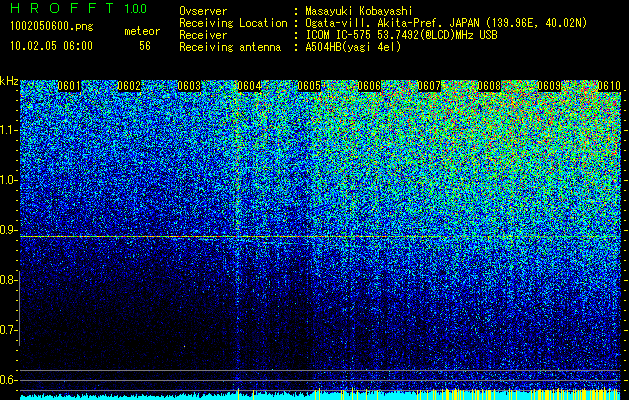This screenshot has width=629, height=400.
Task: Click the Receiving Location label
Action: [233, 23]
